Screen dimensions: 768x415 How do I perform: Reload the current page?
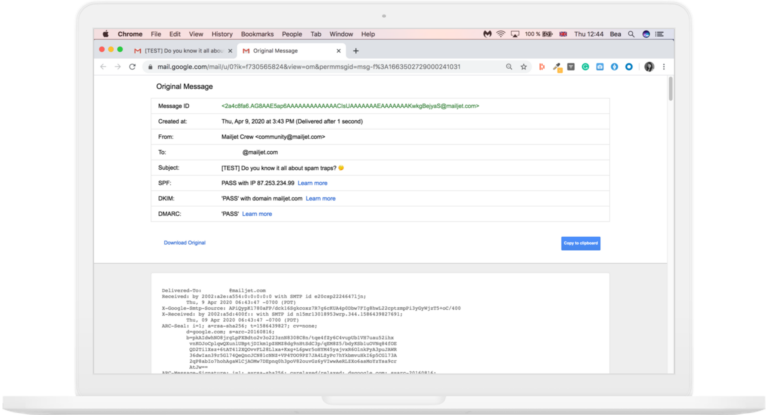tap(132, 67)
